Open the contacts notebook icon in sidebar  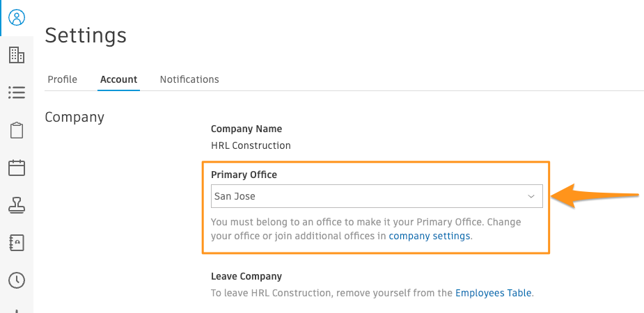[x=17, y=243]
